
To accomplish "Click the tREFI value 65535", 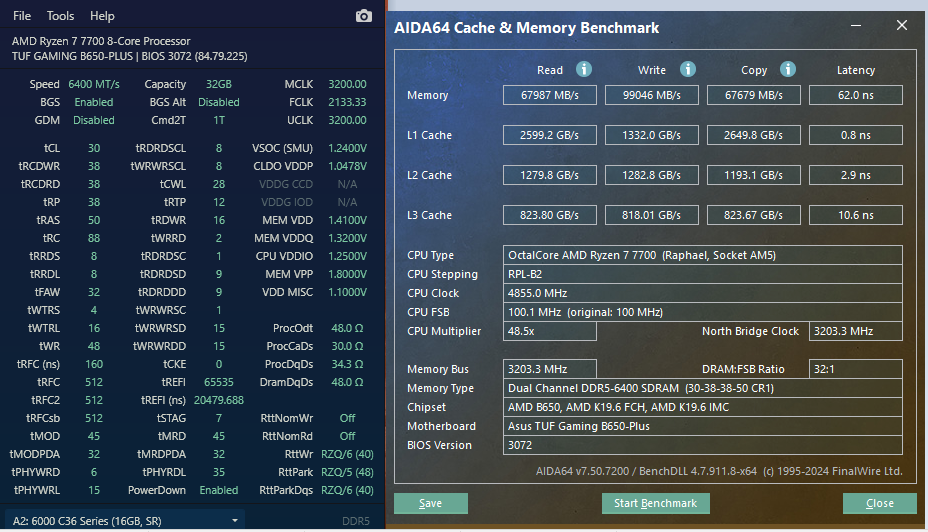I will (218, 382).
